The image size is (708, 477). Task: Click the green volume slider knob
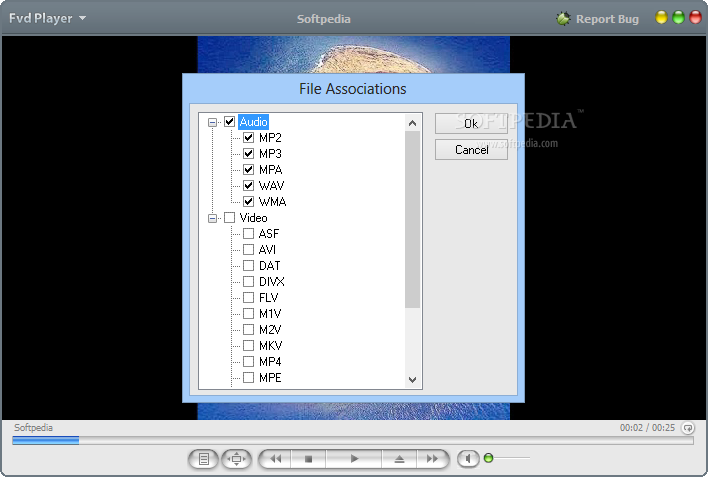click(x=488, y=458)
